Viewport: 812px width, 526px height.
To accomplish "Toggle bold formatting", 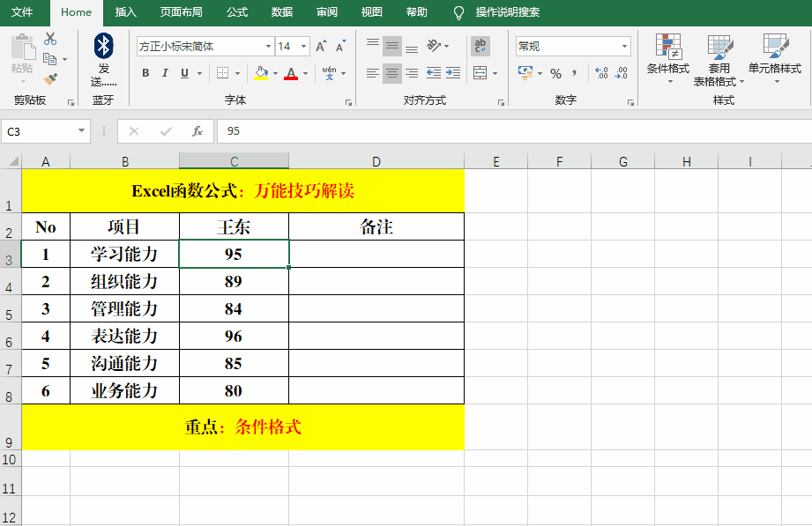I will coord(145,73).
